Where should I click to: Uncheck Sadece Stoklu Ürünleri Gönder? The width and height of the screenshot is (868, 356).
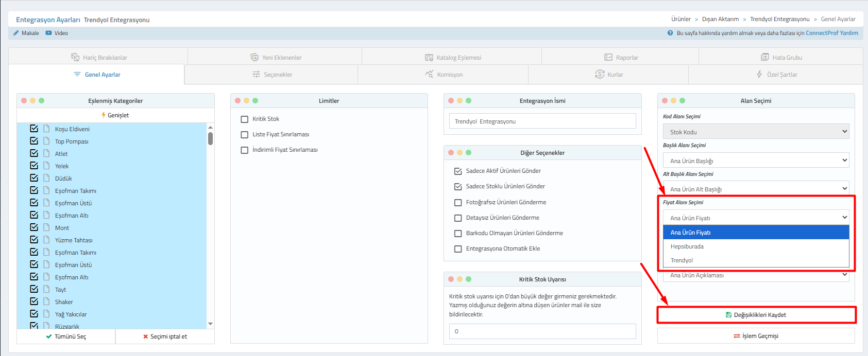pos(458,186)
